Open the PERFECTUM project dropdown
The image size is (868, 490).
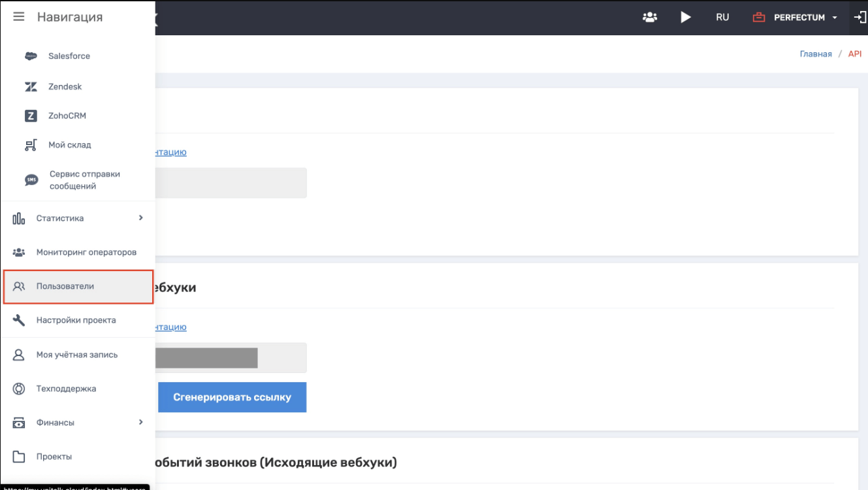(804, 18)
